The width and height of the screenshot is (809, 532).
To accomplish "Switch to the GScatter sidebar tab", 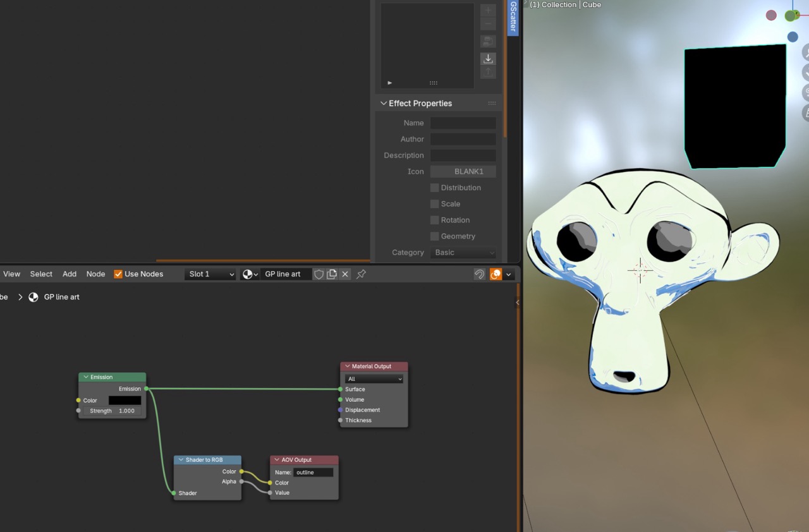I will pos(513,18).
